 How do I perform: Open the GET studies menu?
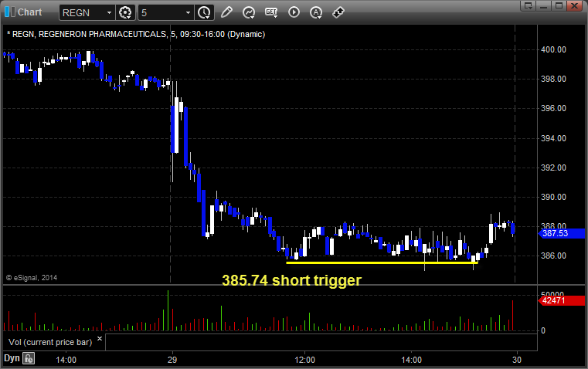pos(271,12)
